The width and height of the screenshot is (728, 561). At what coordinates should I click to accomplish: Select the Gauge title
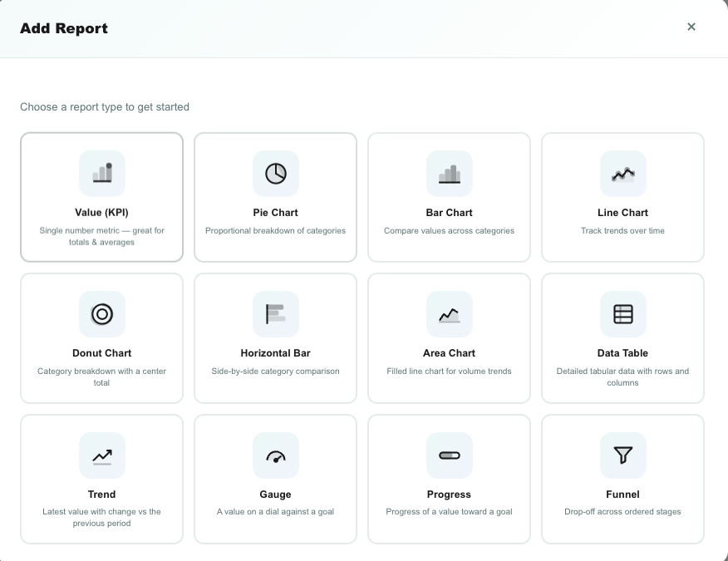pos(275,495)
